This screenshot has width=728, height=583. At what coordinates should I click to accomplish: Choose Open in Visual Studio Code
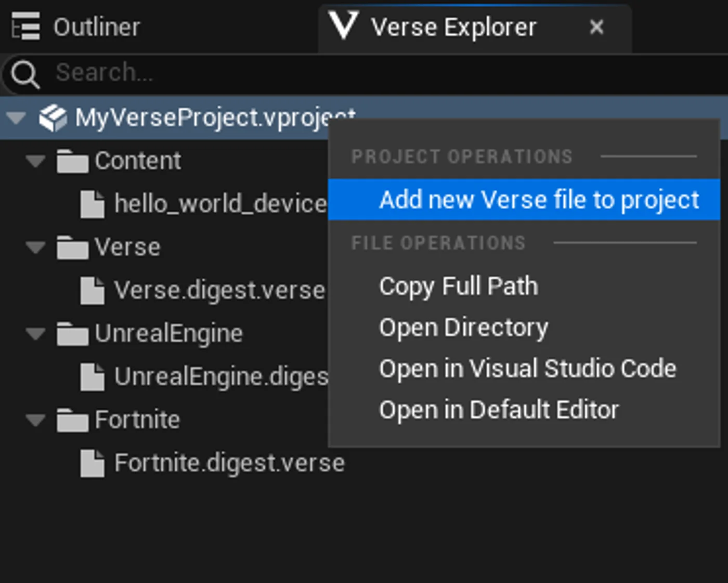pos(528,369)
